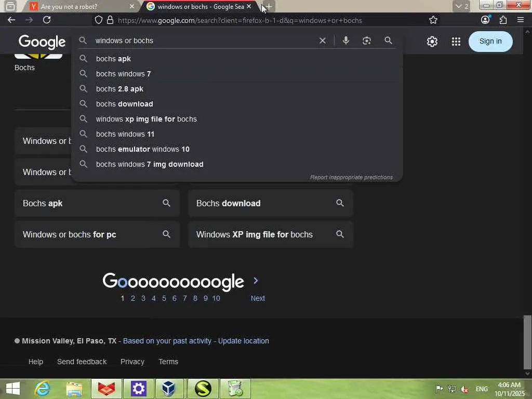This screenshot has height=399, width=532.
Task: Click 'Based on your past activity' link
Action: tap(167, 341)
